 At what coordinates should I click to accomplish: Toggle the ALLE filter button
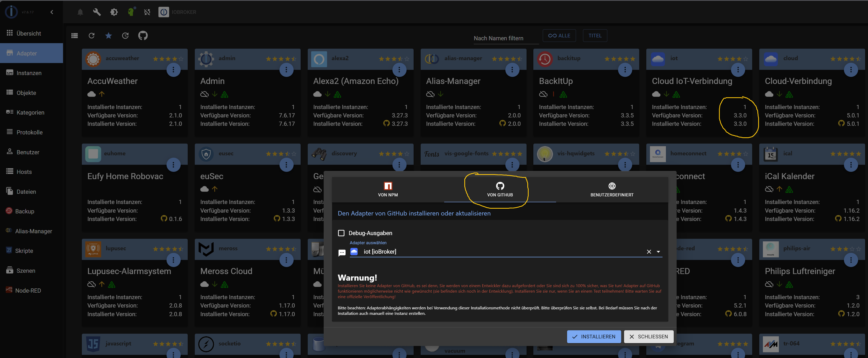tap(559, 35)
